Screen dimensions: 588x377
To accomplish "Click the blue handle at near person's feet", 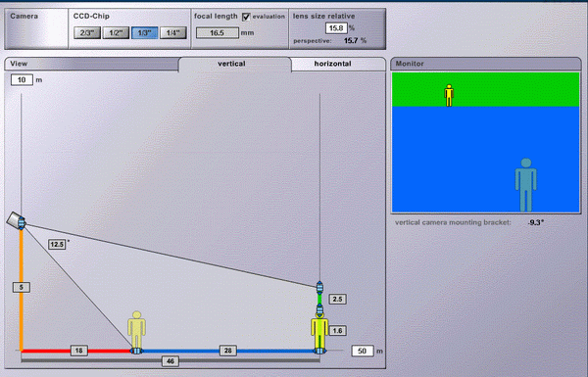I will (136, 351).
